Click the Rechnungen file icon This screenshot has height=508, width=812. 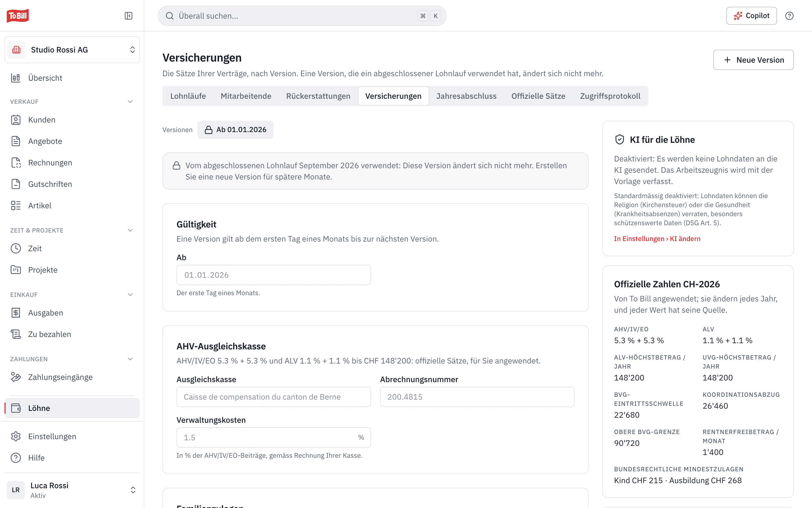coord(16,163)
